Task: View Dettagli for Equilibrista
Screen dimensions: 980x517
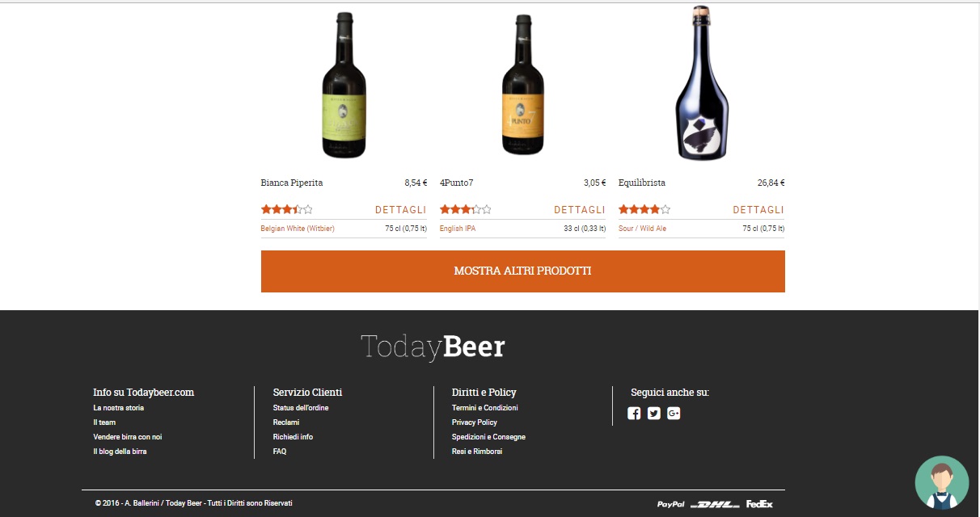Action: (x=758, y=210)
